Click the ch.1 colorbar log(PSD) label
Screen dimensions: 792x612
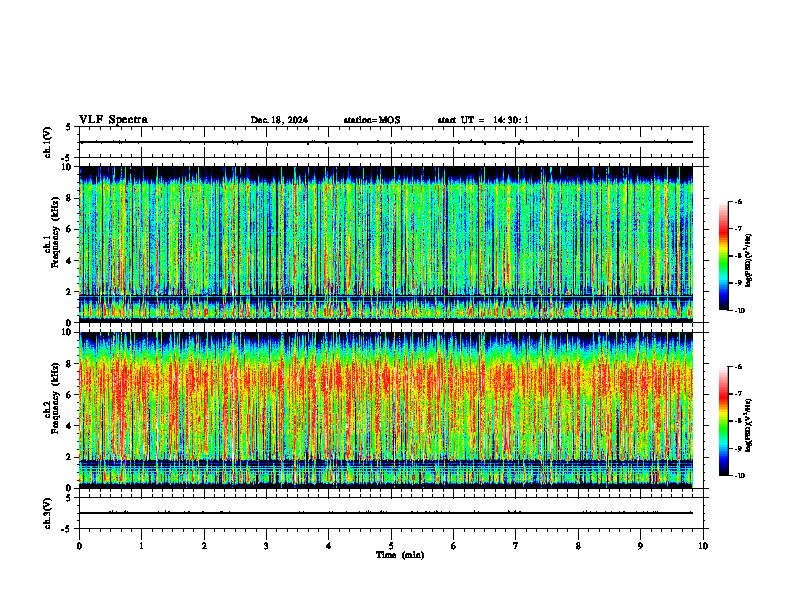[749, 261]
